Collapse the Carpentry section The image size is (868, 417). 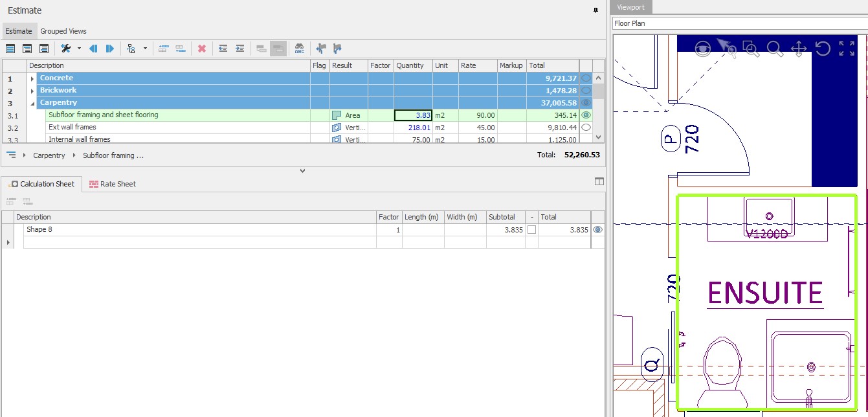[x=32, y=103]
